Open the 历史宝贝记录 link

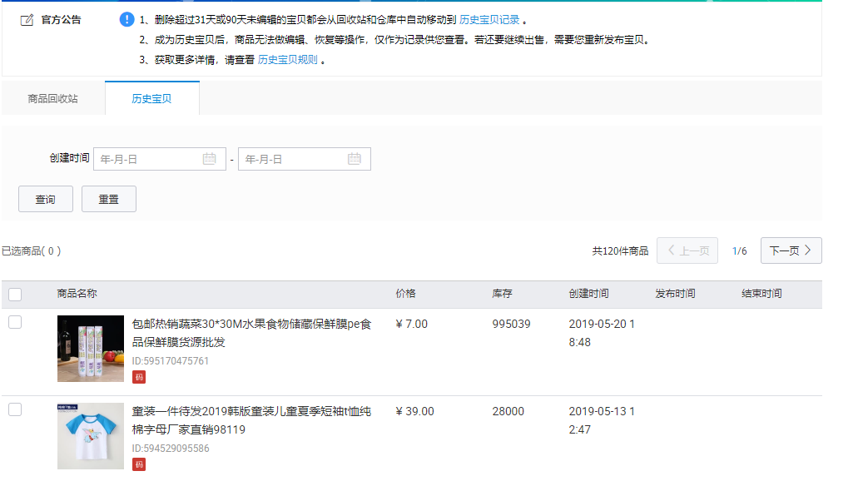click(489, 20)
